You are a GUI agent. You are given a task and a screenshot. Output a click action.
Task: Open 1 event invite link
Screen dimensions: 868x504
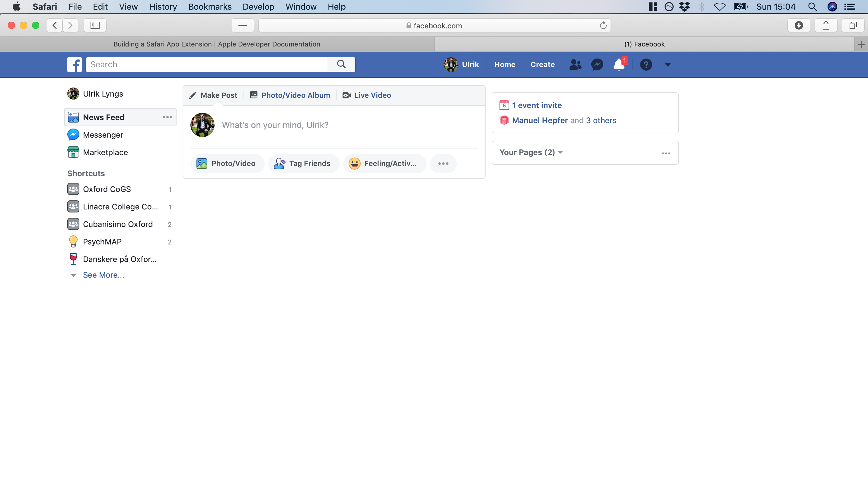pos(537,105)
